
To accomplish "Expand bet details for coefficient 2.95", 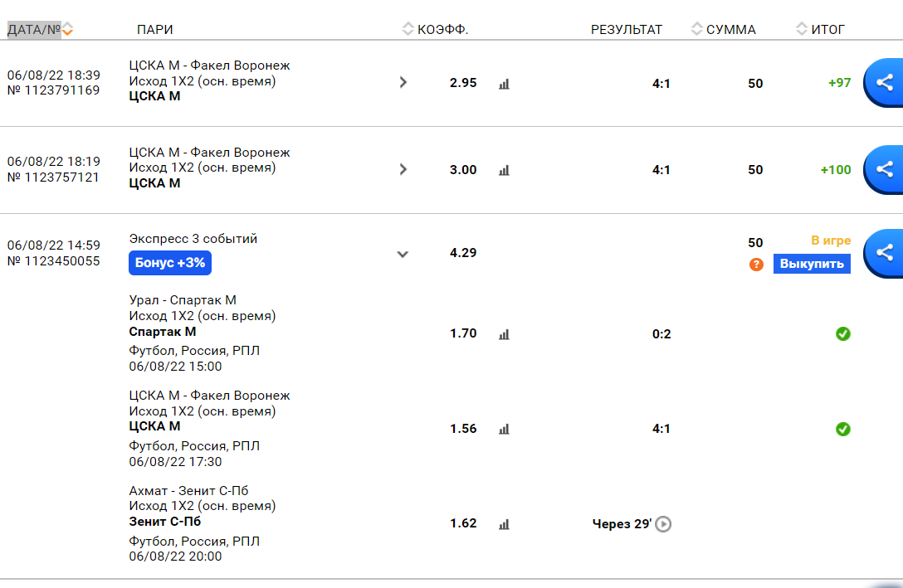I will 403,83.
